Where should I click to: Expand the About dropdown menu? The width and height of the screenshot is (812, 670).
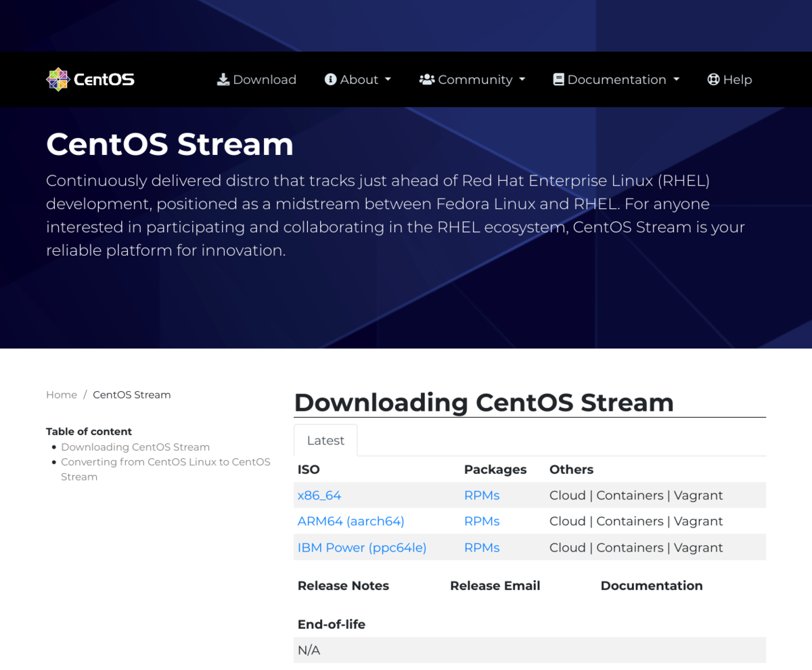click(358, 79)
